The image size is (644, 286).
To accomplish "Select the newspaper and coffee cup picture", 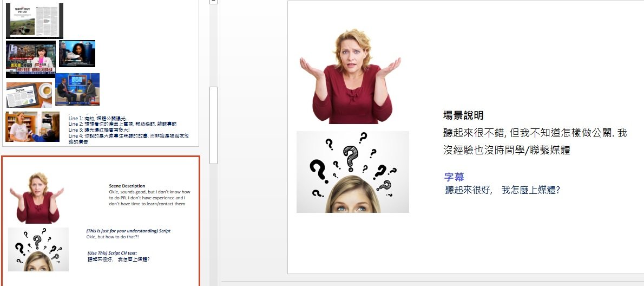I will (x=29, y=95).
